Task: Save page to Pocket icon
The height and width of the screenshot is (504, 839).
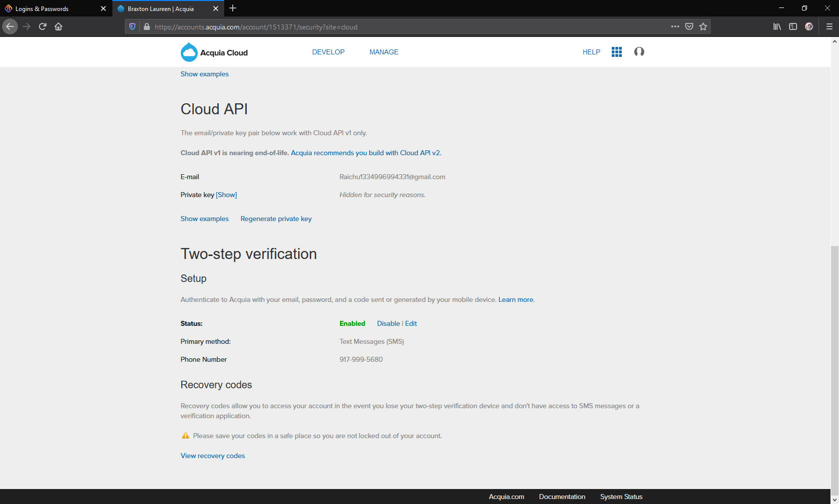Action: pos(689,26)
